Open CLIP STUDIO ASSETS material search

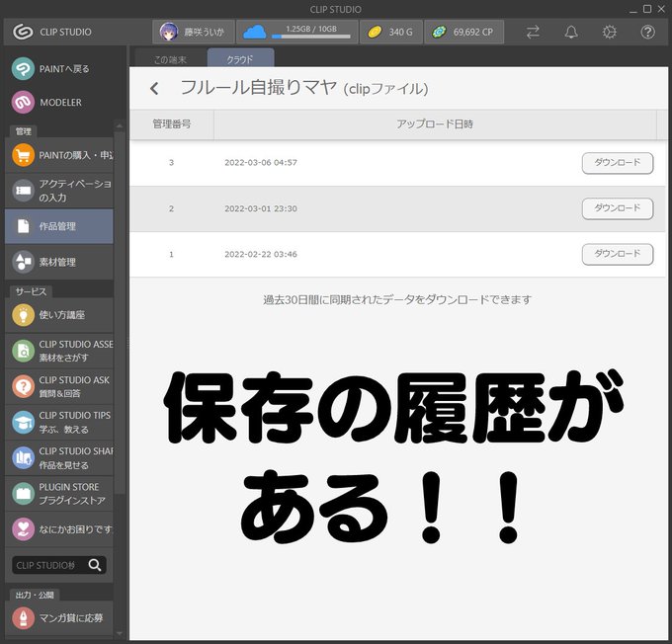59,351
